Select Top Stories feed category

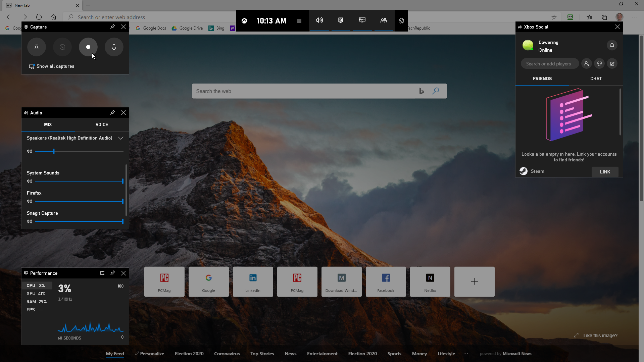pyautogui.click(x=262, y=354)
